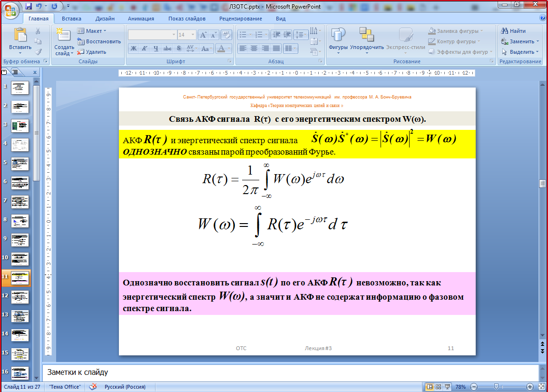This screenshot has height=392, width=548.
Task: Switch to slide sorter view in status bar
Action: (439, 387)
